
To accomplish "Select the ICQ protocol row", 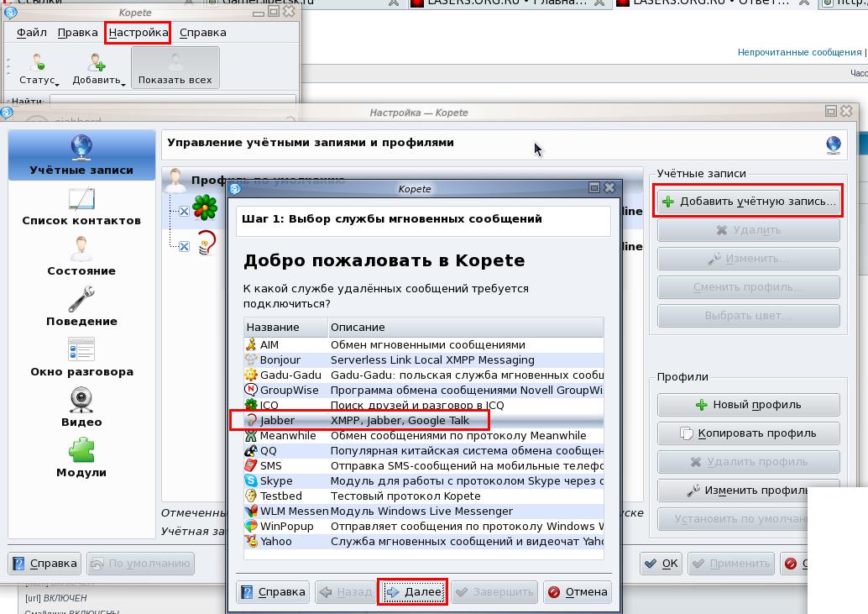I will 423,405.
